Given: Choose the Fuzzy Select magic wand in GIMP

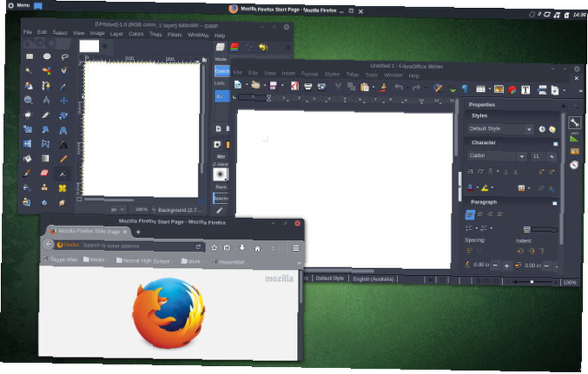Looking at the screenshot, I should coord(28,71).
